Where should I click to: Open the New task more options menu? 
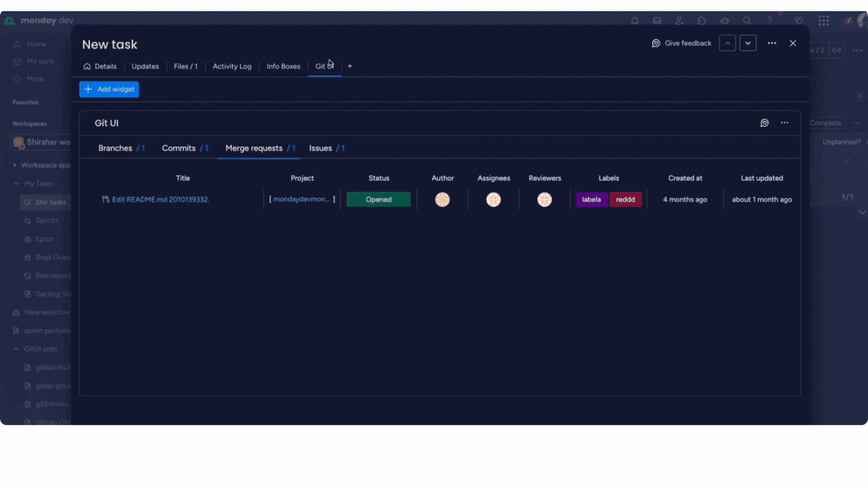pyautogui.click(x=772, y=43)
